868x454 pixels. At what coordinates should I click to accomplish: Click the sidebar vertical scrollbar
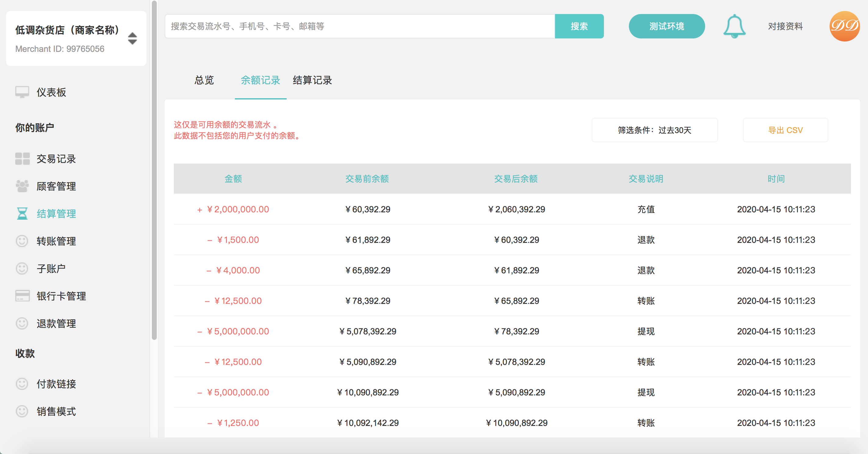click(154, 170)
